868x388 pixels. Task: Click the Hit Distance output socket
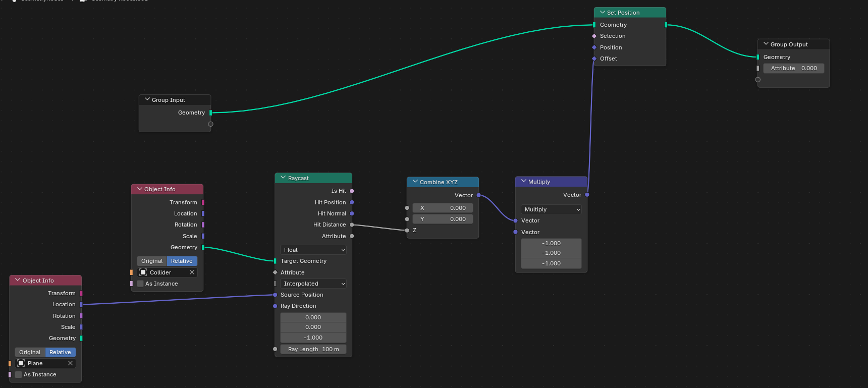click(x=352, y=225)
